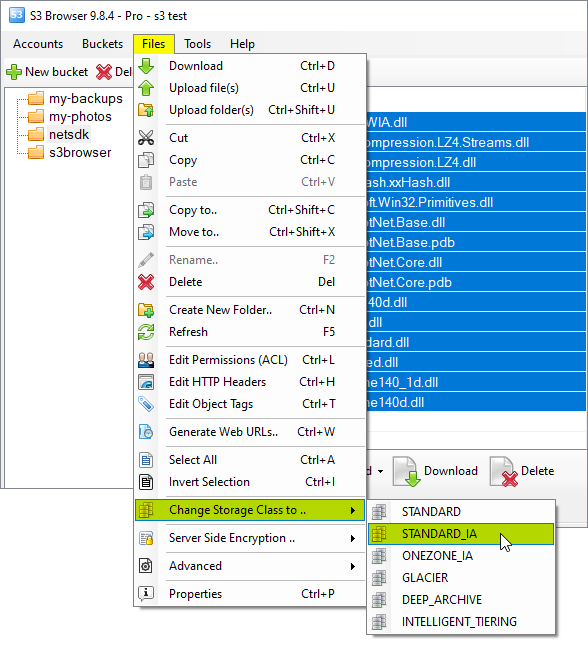
Task: Open the Accounts menu
Action: tap(38, 44)
